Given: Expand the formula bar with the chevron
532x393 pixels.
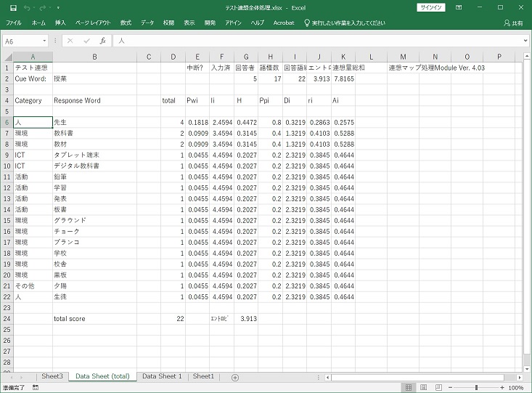Looking at the screenshot, I should pyautogui.click(x=525, y=41).
